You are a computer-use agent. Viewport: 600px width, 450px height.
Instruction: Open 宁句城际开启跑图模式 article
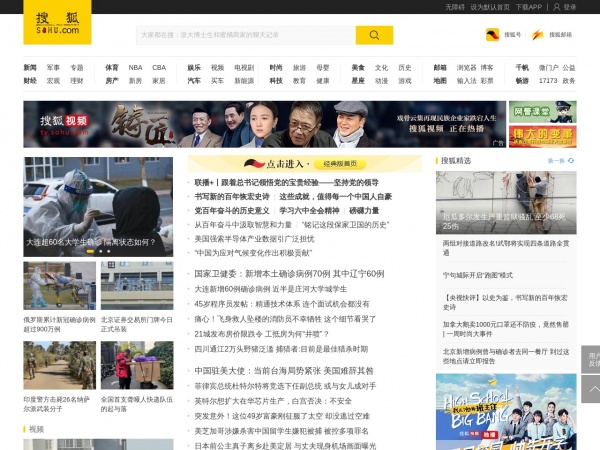coord(478,275)
